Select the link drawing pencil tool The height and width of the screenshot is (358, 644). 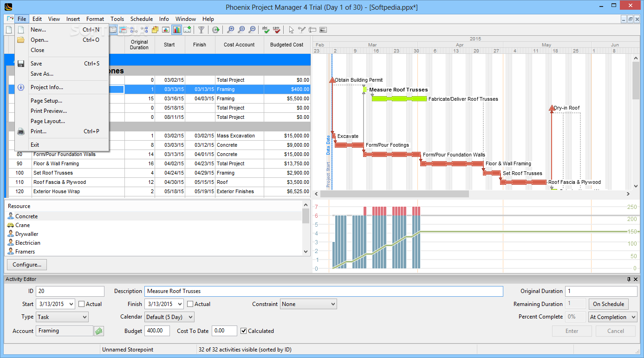302,30
